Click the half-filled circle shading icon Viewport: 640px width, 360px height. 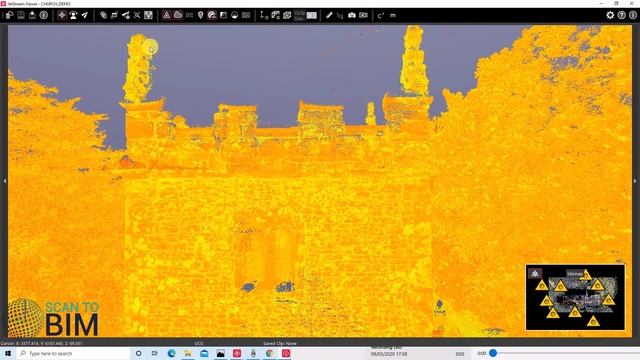coord(235,16)
